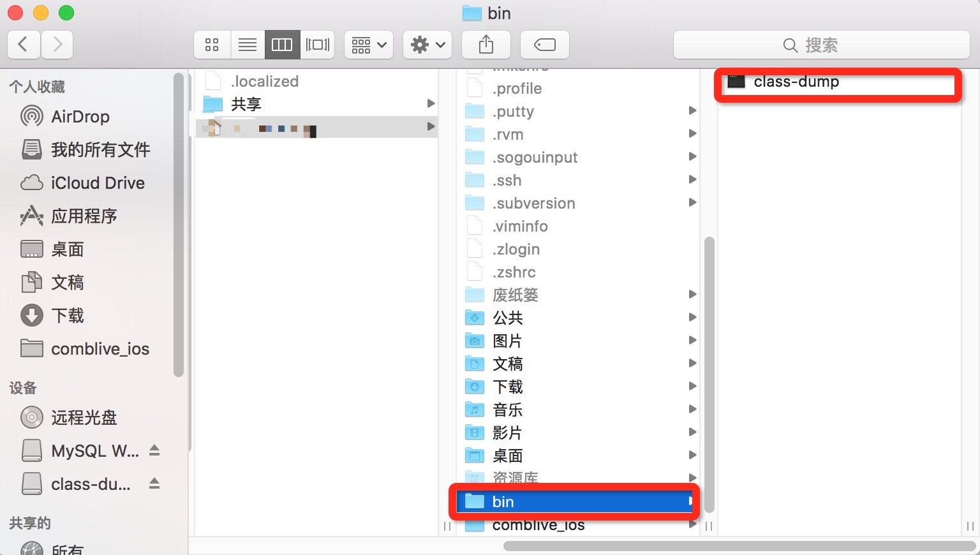Switch to Cover Flow view
Viewport: 980px width, 555px height.
[x=318, y=45]
